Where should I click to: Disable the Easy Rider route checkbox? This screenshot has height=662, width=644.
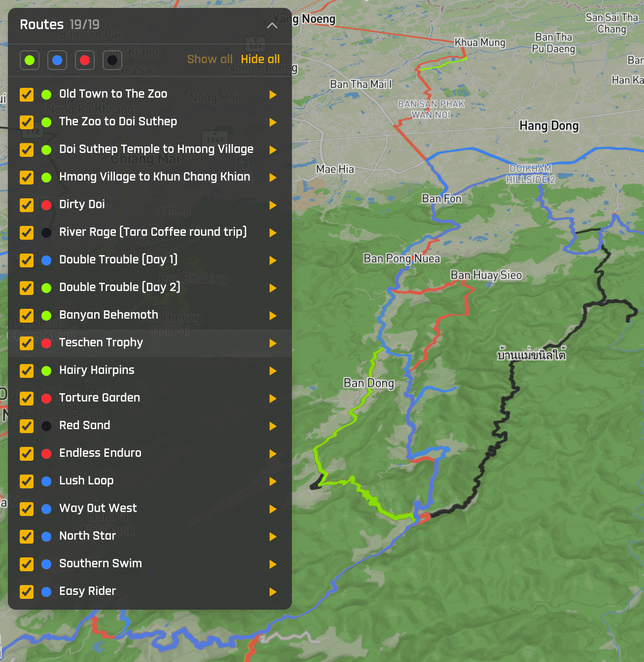click(x=26, y=591)
